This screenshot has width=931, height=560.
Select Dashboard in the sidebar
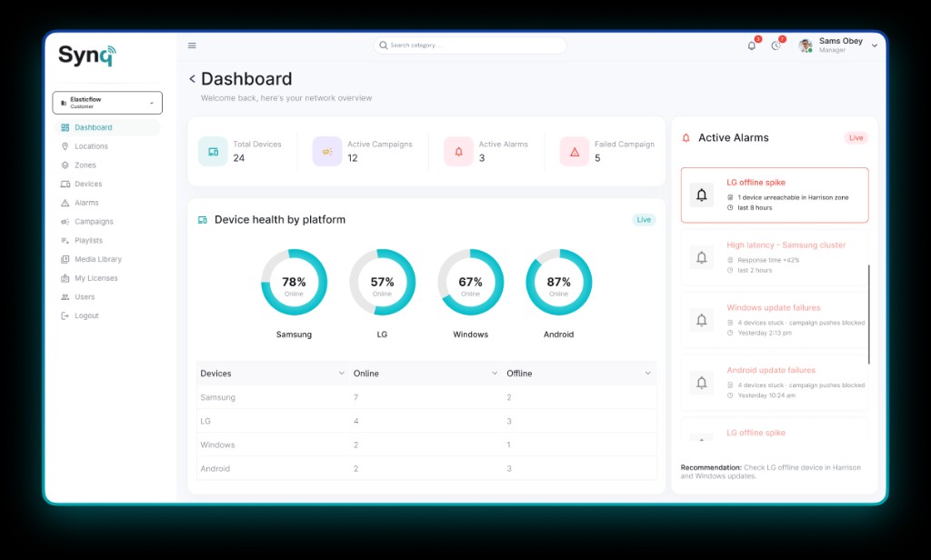point(107,127)
